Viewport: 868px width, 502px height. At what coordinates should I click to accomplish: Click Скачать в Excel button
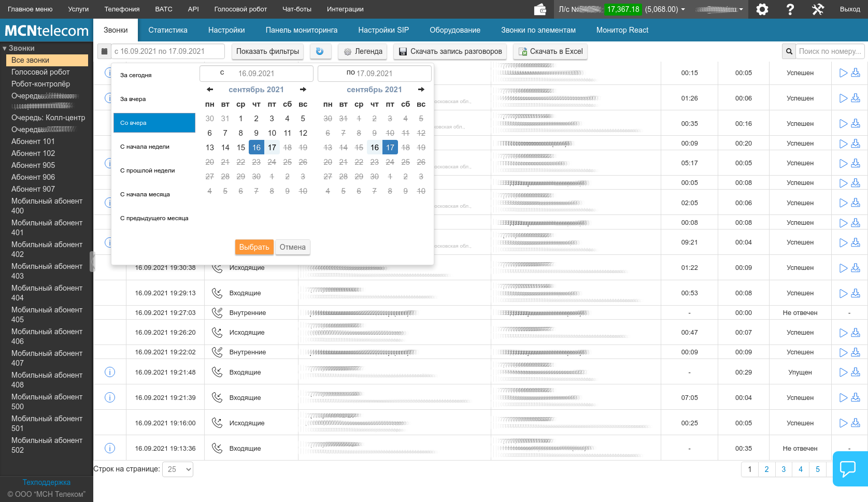pyautogui.click(x=550, y=51)
